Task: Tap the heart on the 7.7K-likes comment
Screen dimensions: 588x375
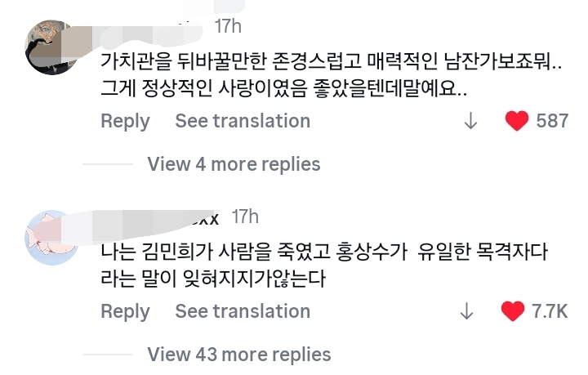Action: (x=512, y=311)
